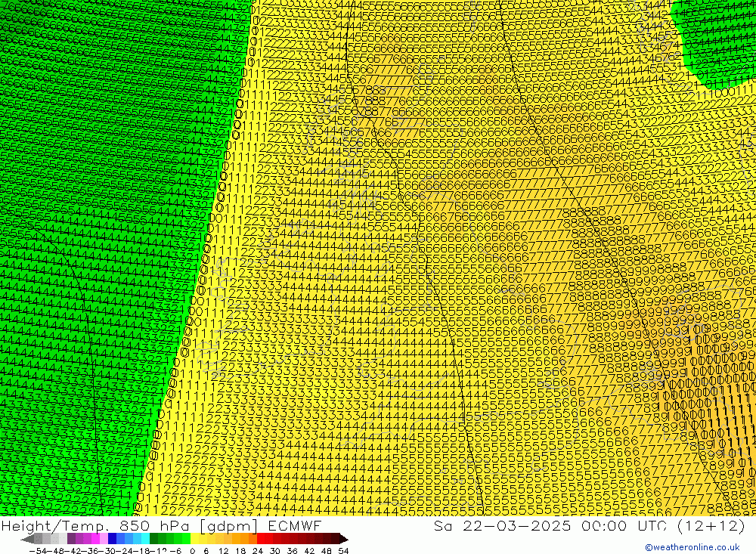
Task: Click the legend value '48'
Action: [327, 551]
